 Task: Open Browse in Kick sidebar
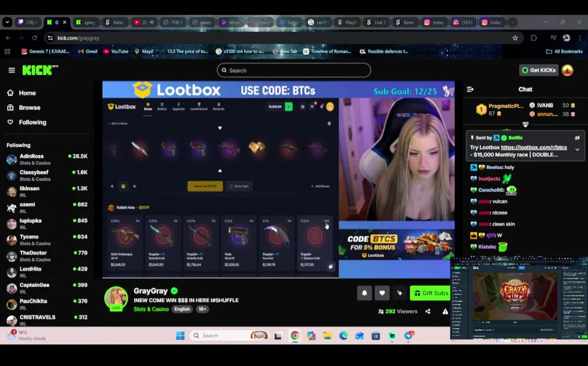click(24, 108)
